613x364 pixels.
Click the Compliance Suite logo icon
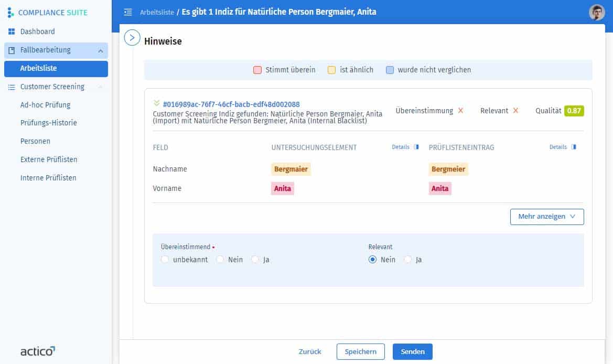pyautogui.click(x=10, y=13)
